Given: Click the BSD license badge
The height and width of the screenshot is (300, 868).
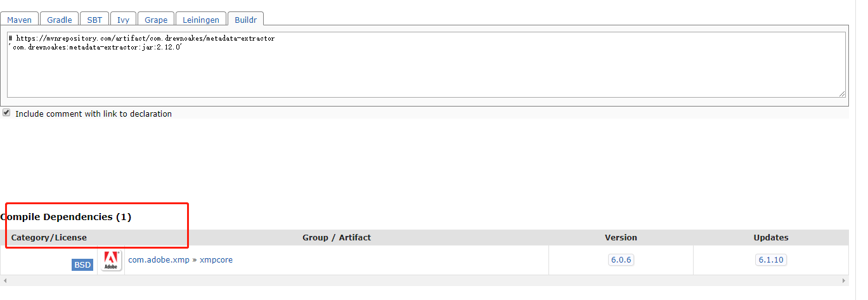Looking at the screenshot, I should click(x=82, y=264).
